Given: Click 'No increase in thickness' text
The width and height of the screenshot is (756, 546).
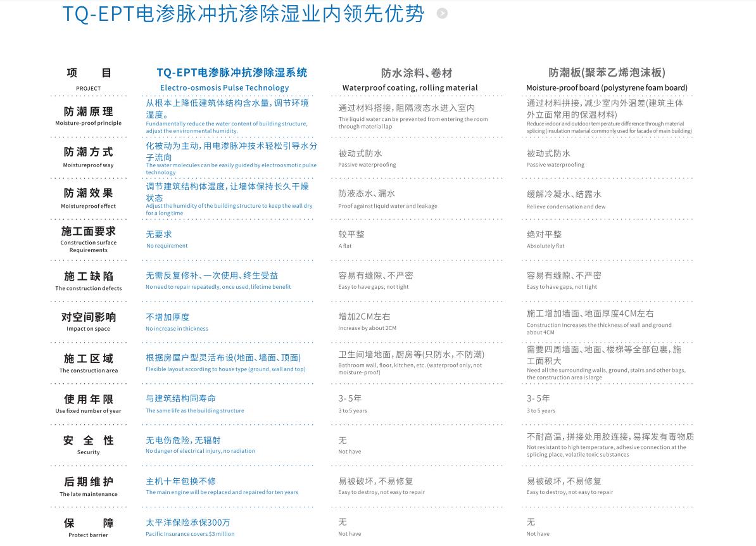Looking at the screenshot, I should 177,329.
